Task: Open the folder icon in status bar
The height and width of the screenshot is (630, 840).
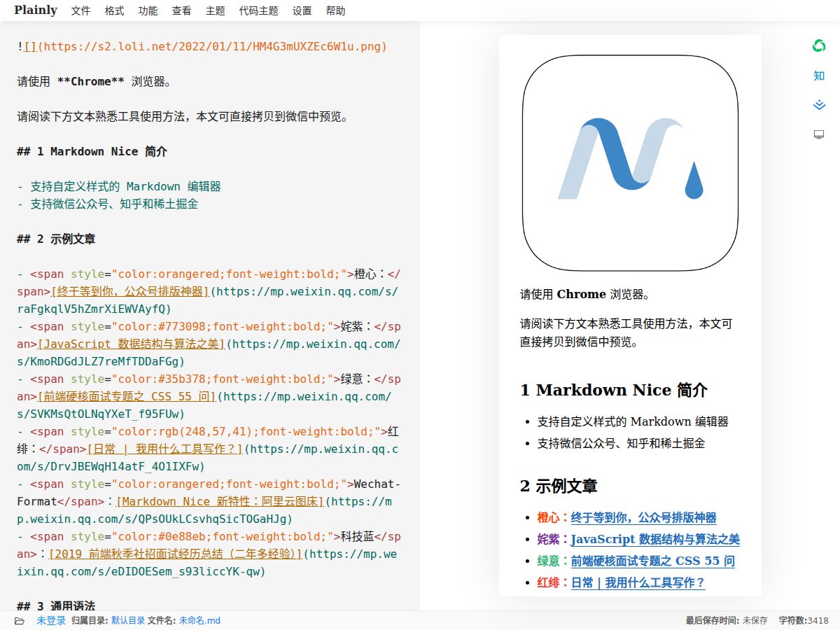Action: [20, 621]
